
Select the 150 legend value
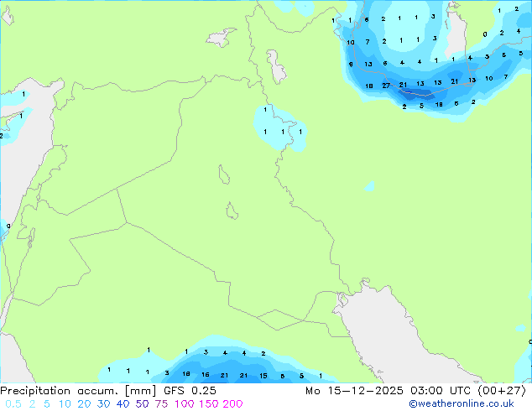coord(209,404)
